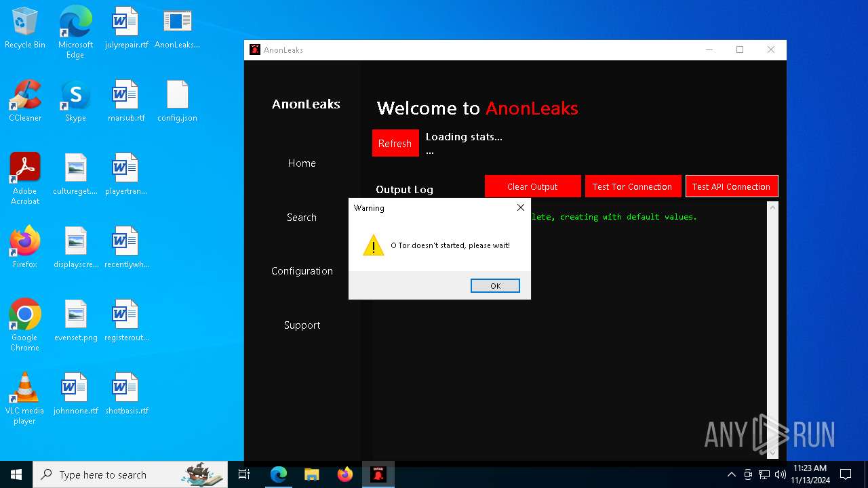The image size is (868, 488).
Task: Select the displayscre image file on desktop
Action: (75, 248)
